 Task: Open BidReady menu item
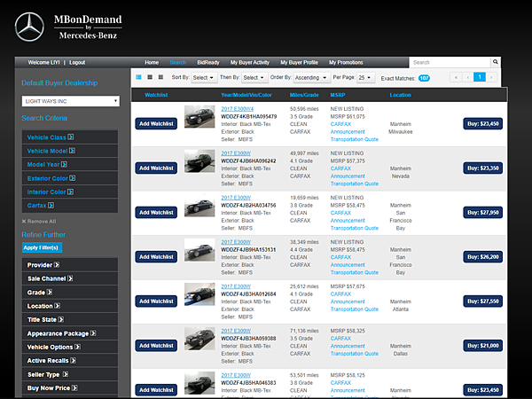(208, 62)
